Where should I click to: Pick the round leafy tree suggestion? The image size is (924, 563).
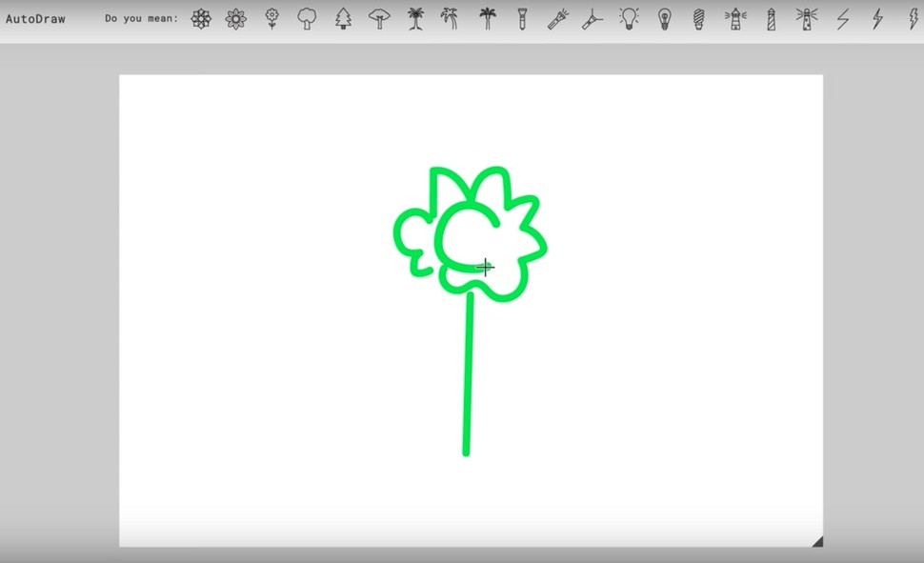point(307,19)
